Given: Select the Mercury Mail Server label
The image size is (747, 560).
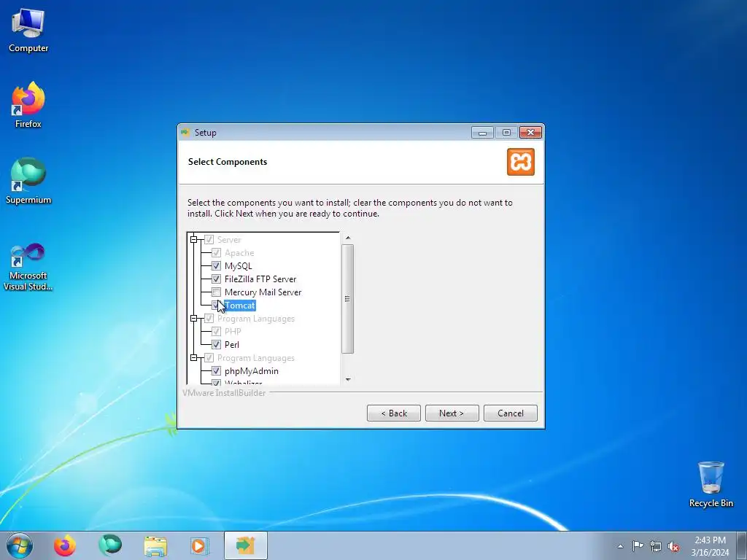Looking at the screenshot, I should [263, 292].
